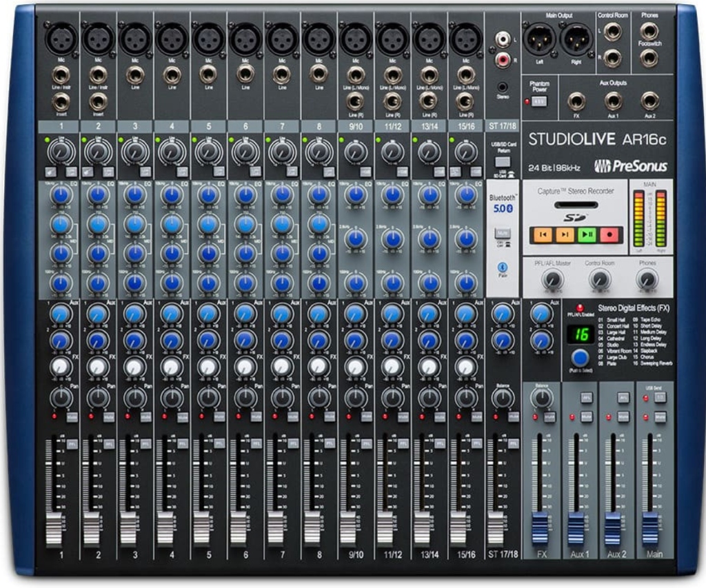The height and width of the screenshot is (588, 706).
Task: Toggle low cut on channel 3
Action: [145, 172]
